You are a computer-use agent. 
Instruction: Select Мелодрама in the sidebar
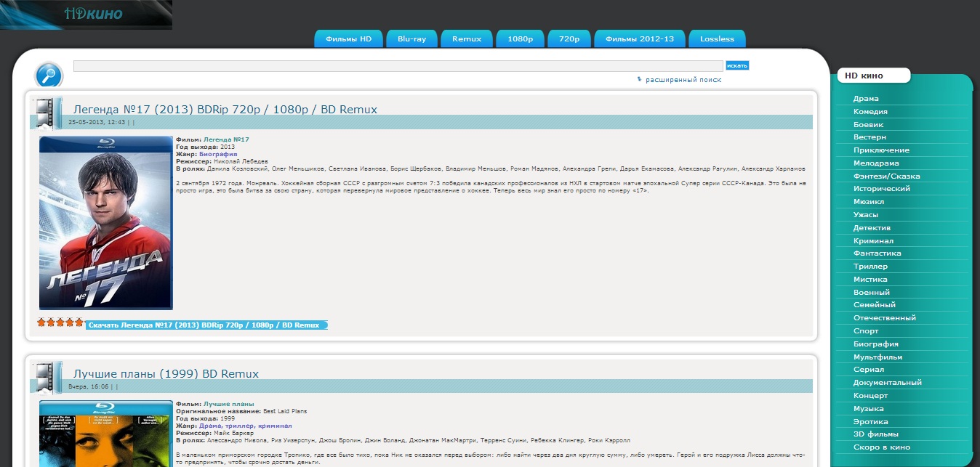(876, 163)
